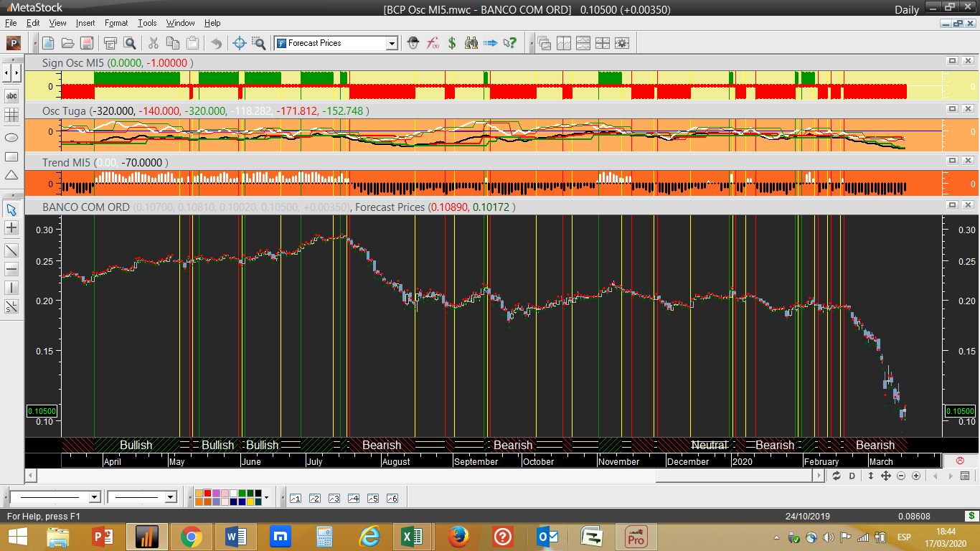Expand the color palette dropdown arrow
Image resolution: width=980 pixels, height=551 pixels.
(266, 497)
